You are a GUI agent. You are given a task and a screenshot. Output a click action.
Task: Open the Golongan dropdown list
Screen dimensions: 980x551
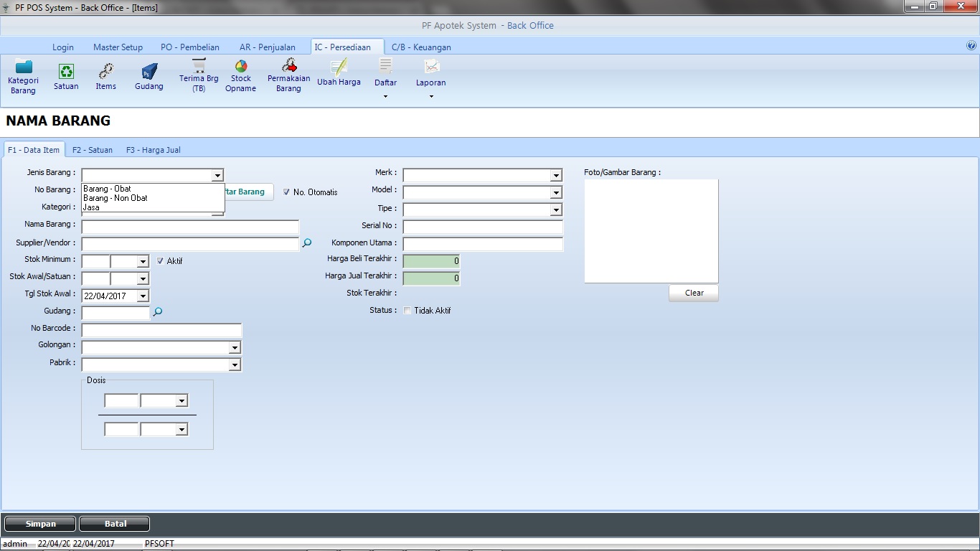[235, 348]
